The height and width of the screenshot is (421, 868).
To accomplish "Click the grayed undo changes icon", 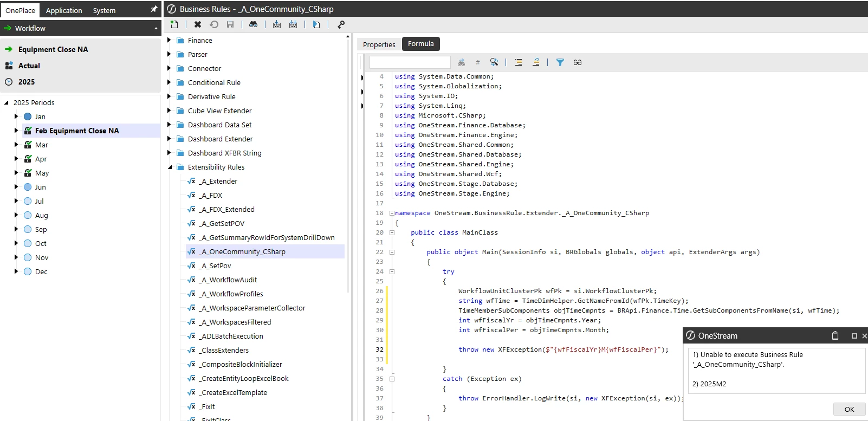I will (214, 24).
